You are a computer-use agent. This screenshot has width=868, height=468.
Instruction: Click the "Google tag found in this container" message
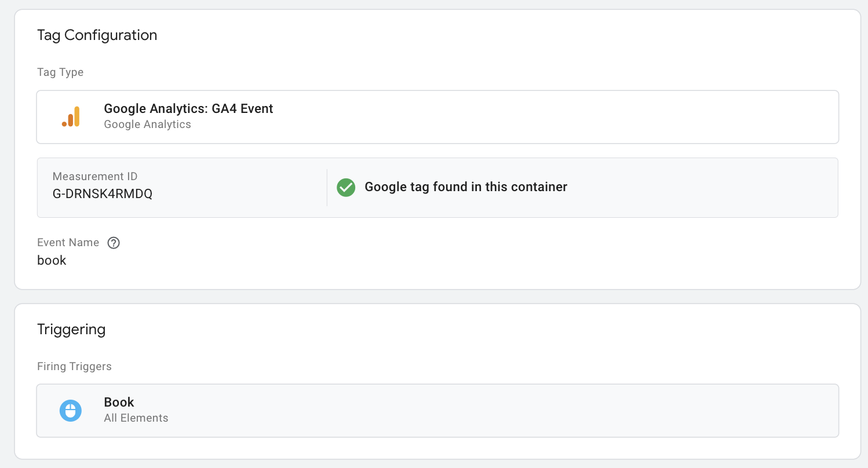point(466,187)
